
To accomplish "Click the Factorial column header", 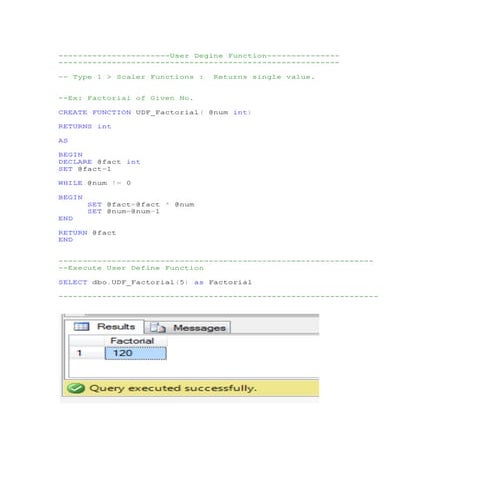I will 135,341.
